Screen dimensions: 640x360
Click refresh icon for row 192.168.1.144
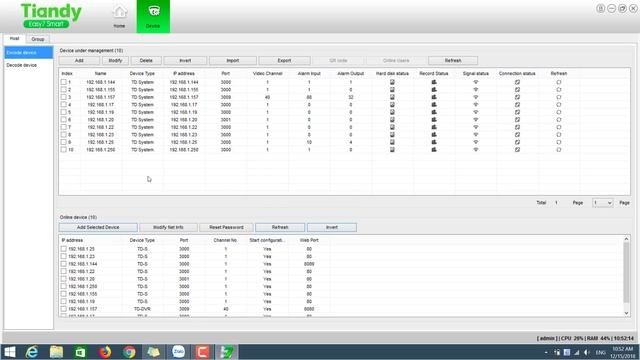558,82
